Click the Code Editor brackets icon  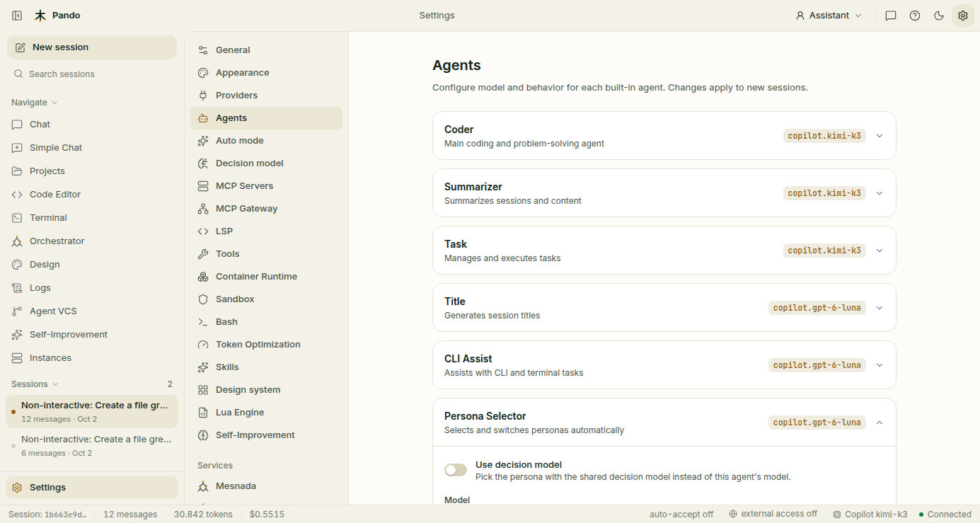pos(17,195)
